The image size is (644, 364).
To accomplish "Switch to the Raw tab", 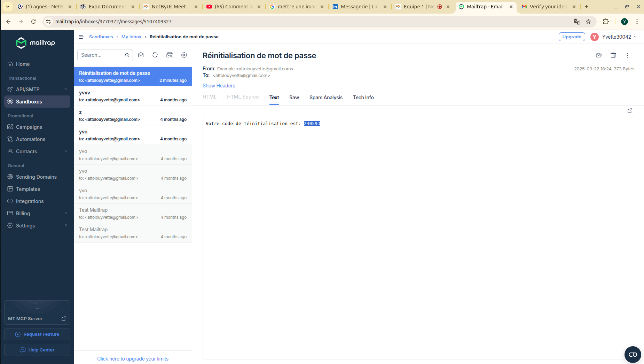I will (x=294, y=98).
